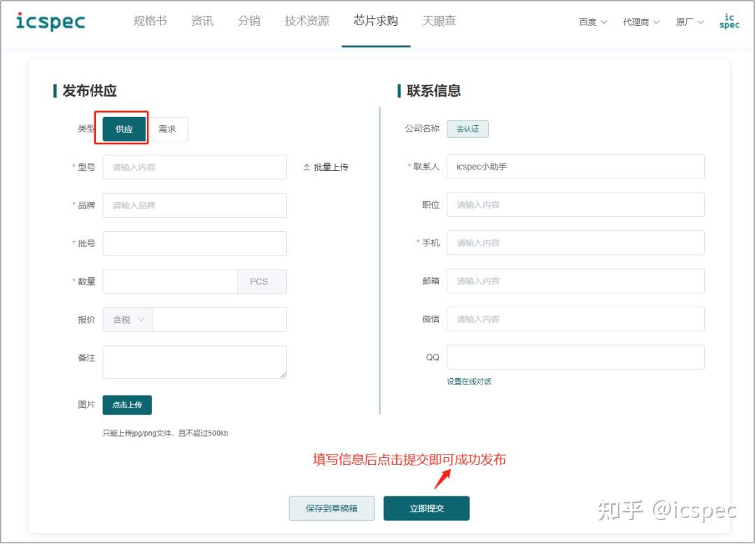Click the 型号 input field
The image size is (756, 544).
(x=195, y=167)
